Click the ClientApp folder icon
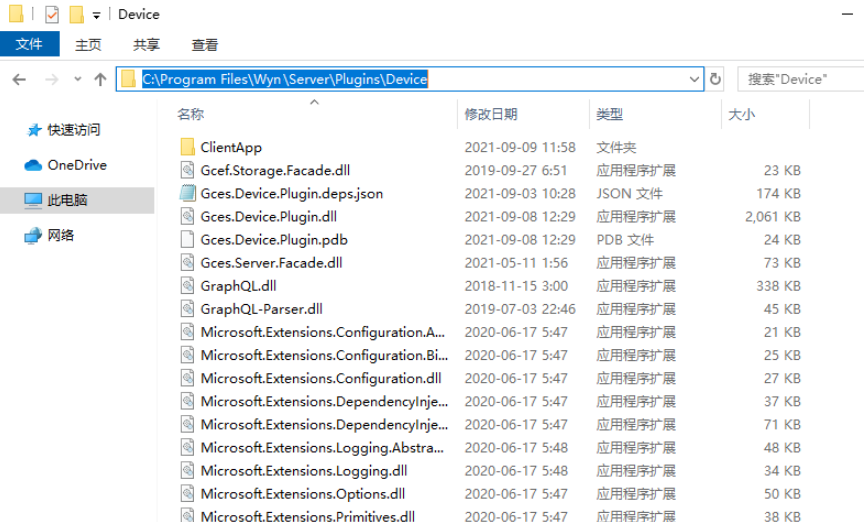Viewport: 864px width, 522px height. click(187, 147)
